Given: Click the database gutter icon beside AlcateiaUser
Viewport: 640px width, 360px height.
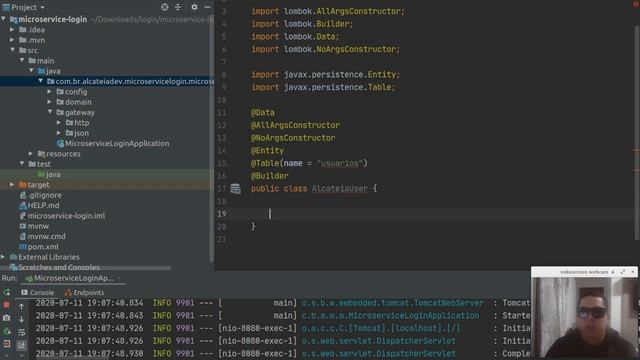Looking at the screenshot, I should click(x=236, y=189).
